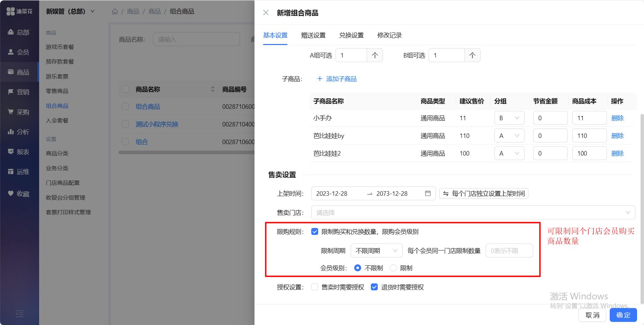
Task: Open 零售商品 menu item
Action: click(x=57, y=91)
